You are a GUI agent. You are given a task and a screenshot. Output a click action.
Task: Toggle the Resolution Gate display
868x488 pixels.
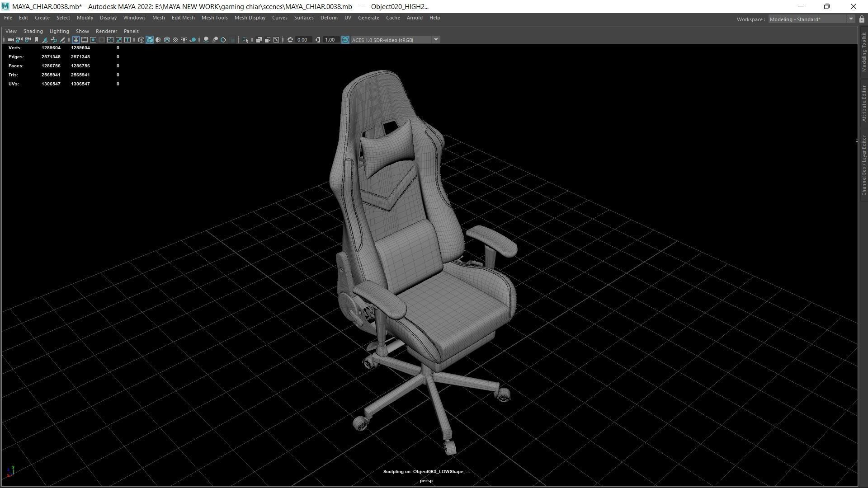tap(93, 40)
